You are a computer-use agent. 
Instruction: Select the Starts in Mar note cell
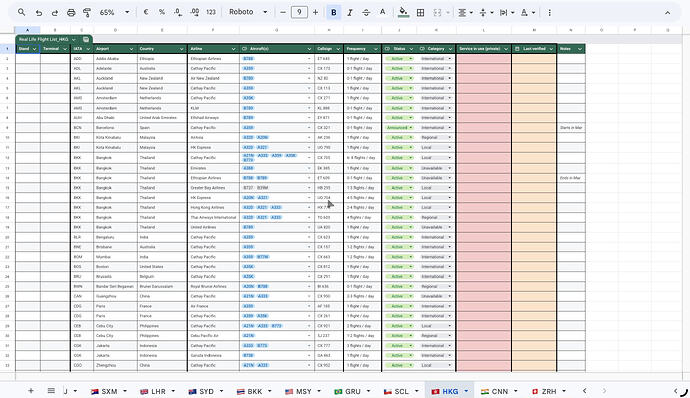point(571,128)
